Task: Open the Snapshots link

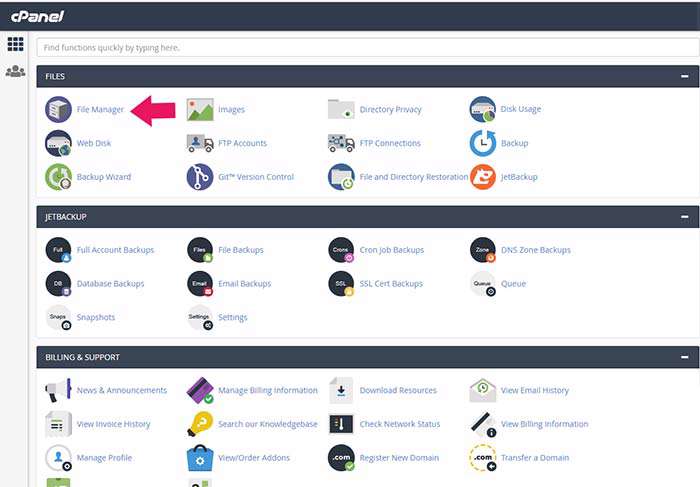Action: coord(96,317)
